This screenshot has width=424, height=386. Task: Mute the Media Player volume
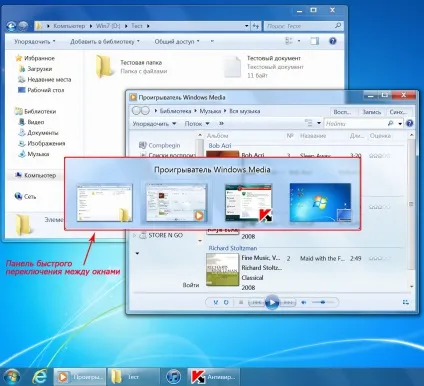[x=304, y=302]
